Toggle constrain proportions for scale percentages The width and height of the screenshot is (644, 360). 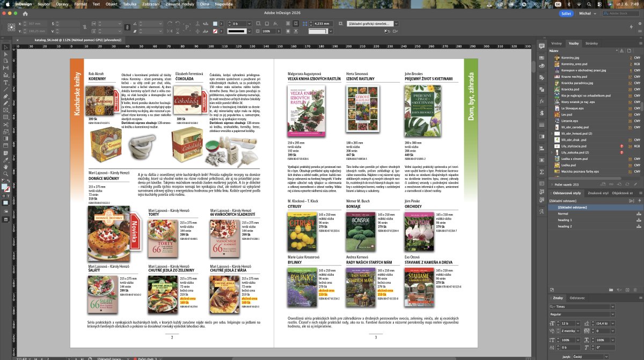(x=127, y=27)
